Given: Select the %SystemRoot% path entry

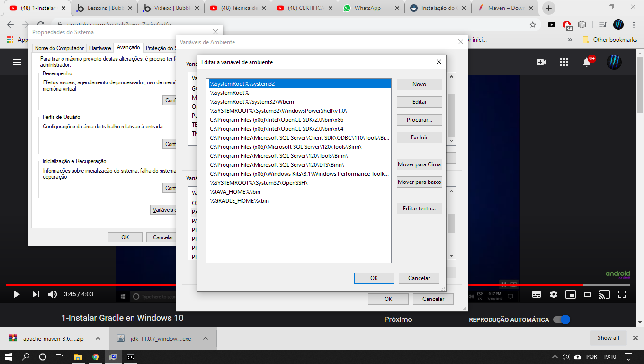Looking at the screenshot, I should click(299, 93).
